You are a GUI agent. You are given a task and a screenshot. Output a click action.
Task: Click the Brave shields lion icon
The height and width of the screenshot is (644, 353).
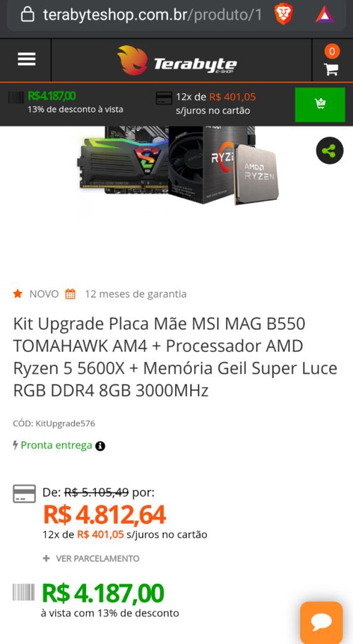284,14
